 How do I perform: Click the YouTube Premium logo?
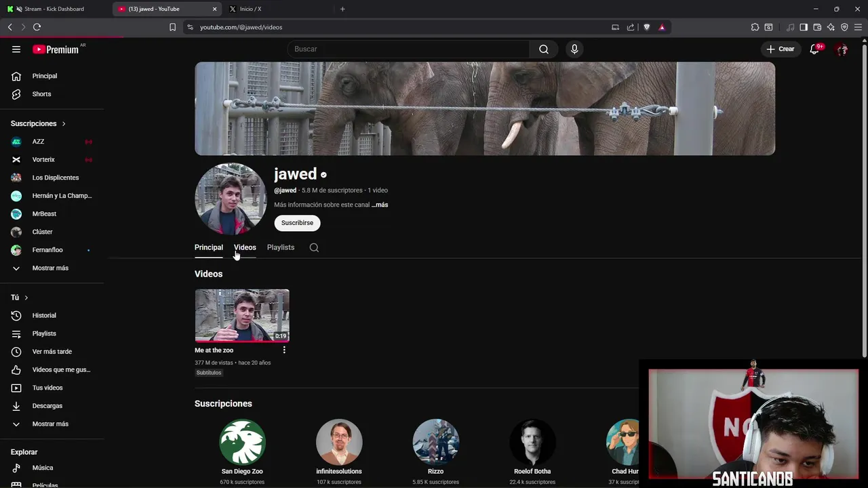(x=57, y=49)
